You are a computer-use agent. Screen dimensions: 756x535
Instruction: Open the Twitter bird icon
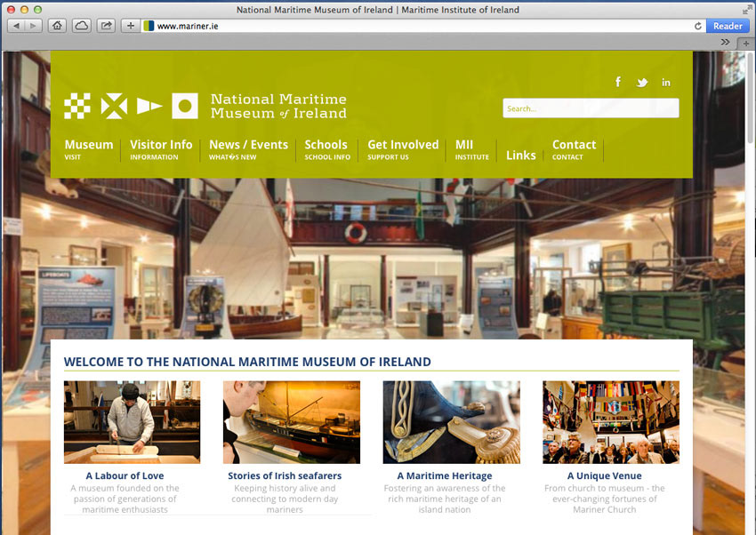[642, 83]
